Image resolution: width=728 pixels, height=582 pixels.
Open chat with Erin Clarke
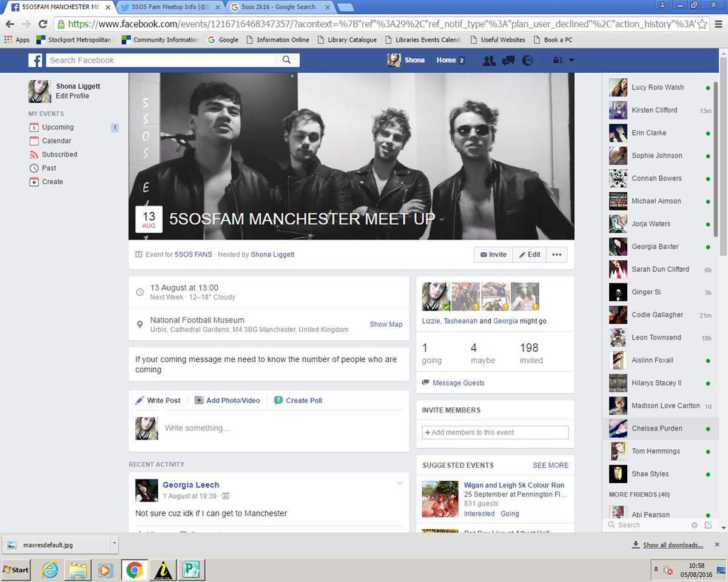pyautogui.click(x=660, y=133)
